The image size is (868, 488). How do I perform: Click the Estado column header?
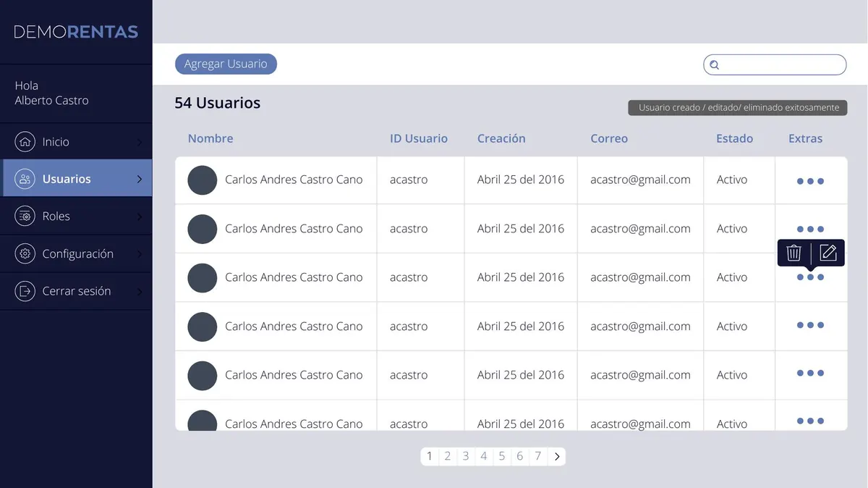pos(735,138)
